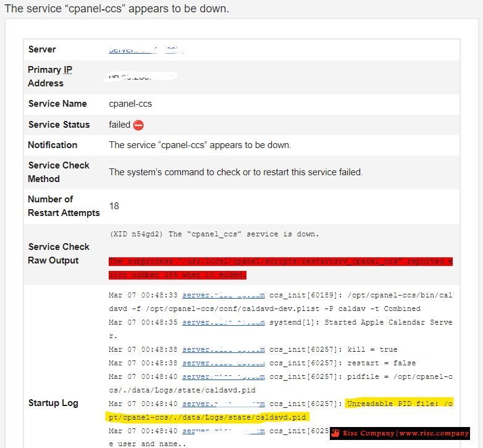Image resolution: width=483 pixels, height=448 pixels.
Task: Click the 'Notification' row label
Action: tap(52, 145)
